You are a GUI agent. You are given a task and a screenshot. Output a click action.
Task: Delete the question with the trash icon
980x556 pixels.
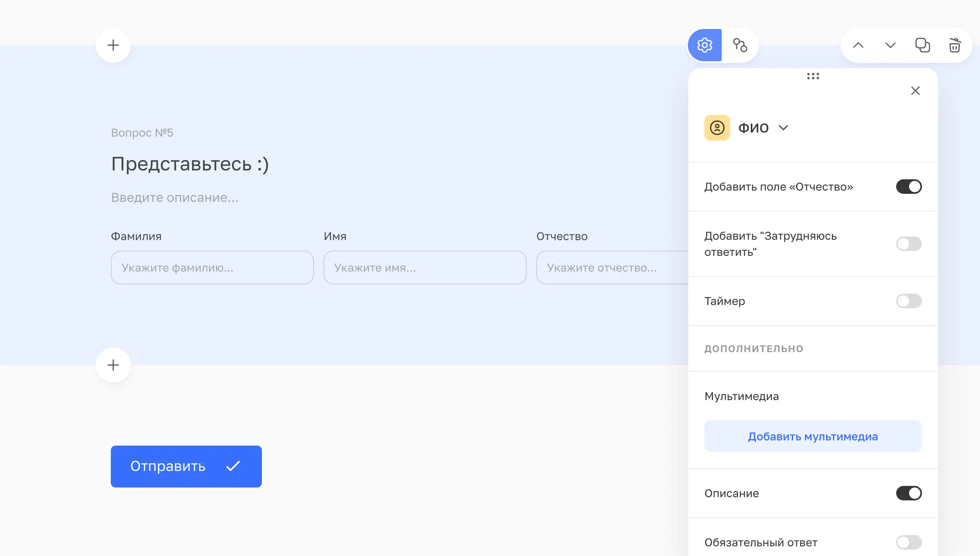point(954,45)
